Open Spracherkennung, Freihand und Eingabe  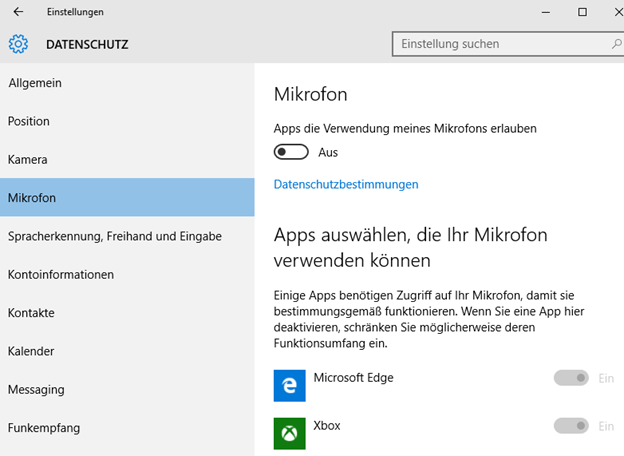click(127, 236)
